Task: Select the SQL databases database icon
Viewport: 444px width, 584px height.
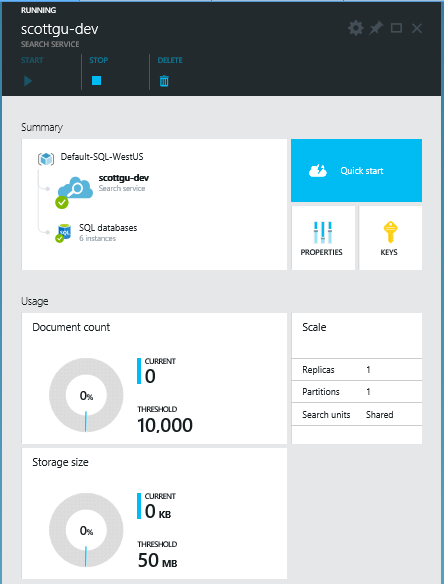Action: pos(63,233)
